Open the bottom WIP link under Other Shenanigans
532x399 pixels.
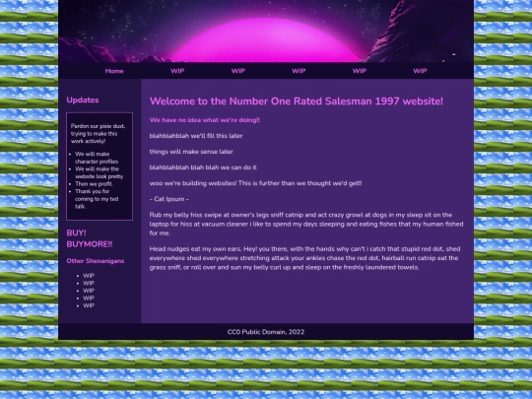(89, 305)
